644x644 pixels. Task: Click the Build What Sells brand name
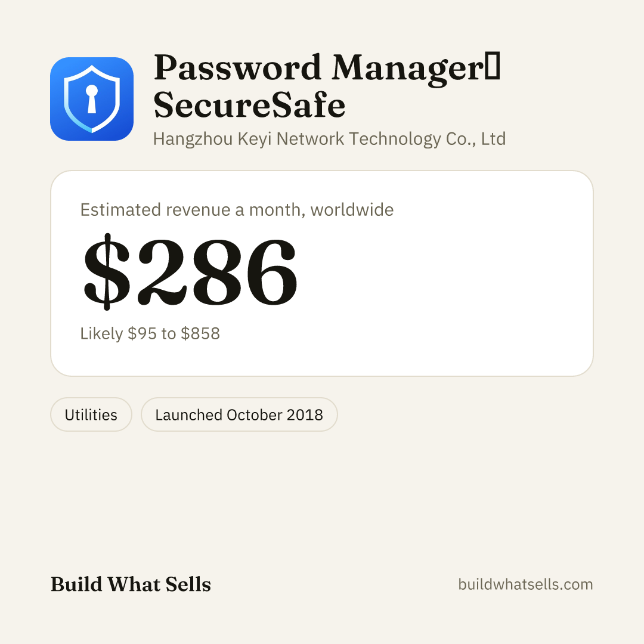(131, 584)
